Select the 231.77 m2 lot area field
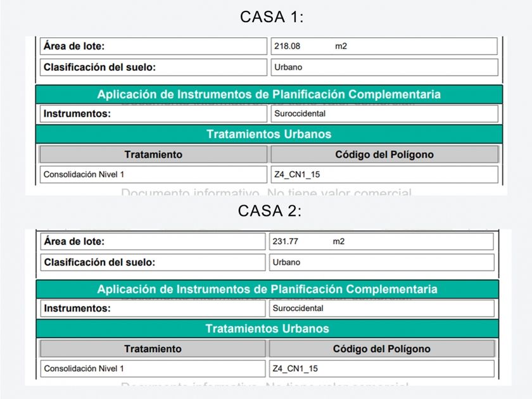Viewport: 532px width, 399px height. coord(381,241)
